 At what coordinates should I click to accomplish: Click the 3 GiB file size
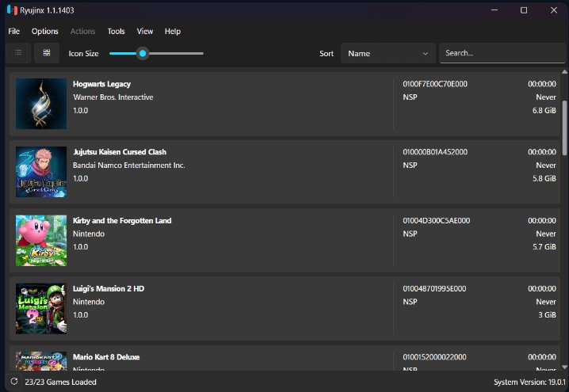click(x=548, y=314)
